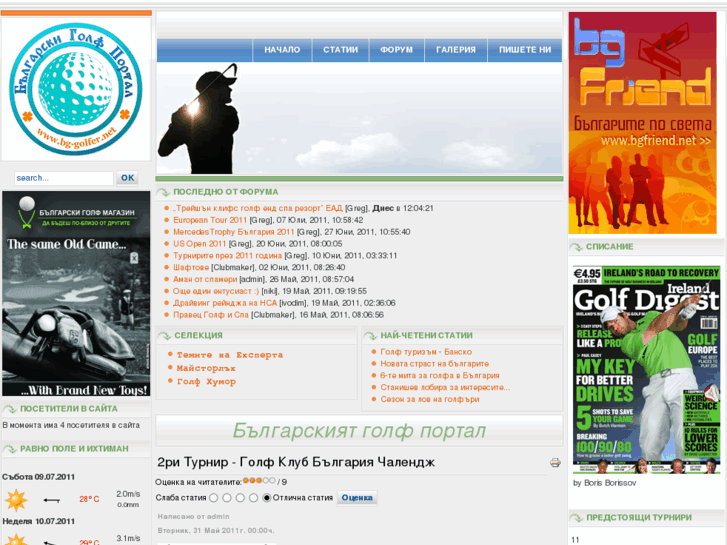727x545 pixels.
Task: Click into the search input field
Action: pyautogui.click(x=64, y=178)
